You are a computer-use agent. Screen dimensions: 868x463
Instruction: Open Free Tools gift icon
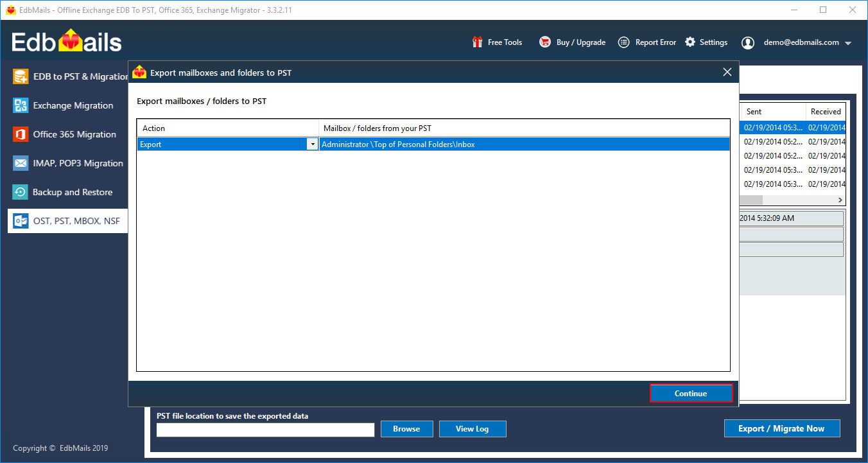(477, 42)
